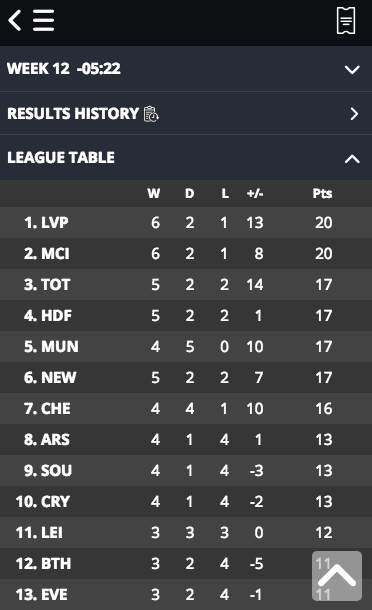
Task: Select the MCI team row
Action: point(186,253)
